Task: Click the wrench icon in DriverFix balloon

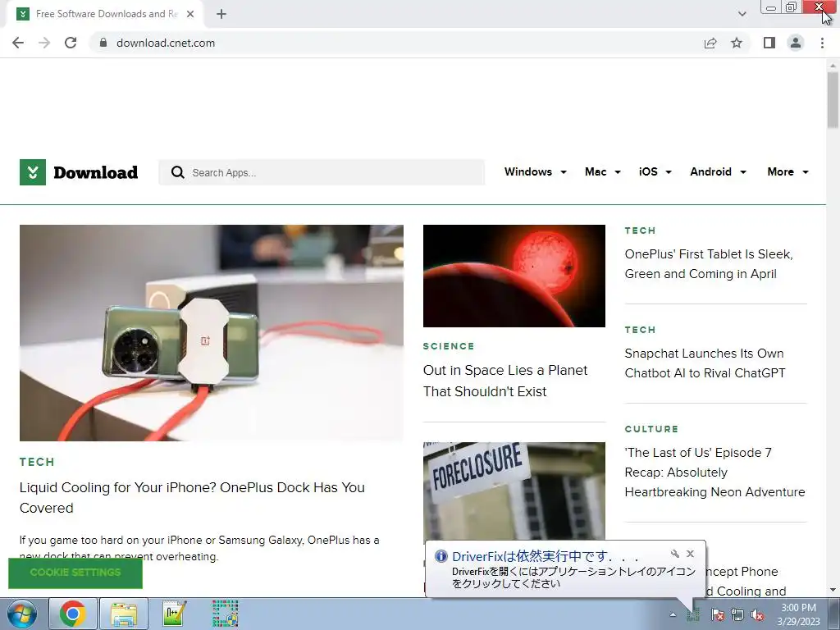Action: (x=675, y=554)
